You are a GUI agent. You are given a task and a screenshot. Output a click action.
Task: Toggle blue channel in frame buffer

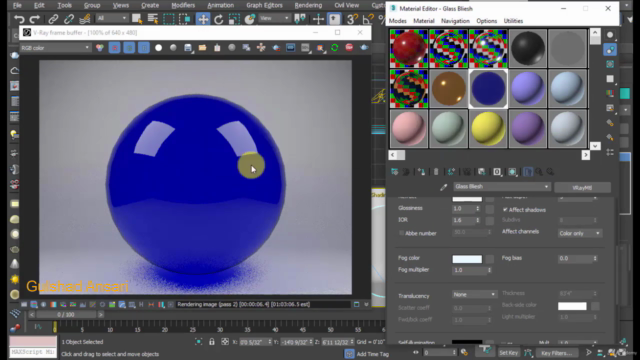point(144,48)
